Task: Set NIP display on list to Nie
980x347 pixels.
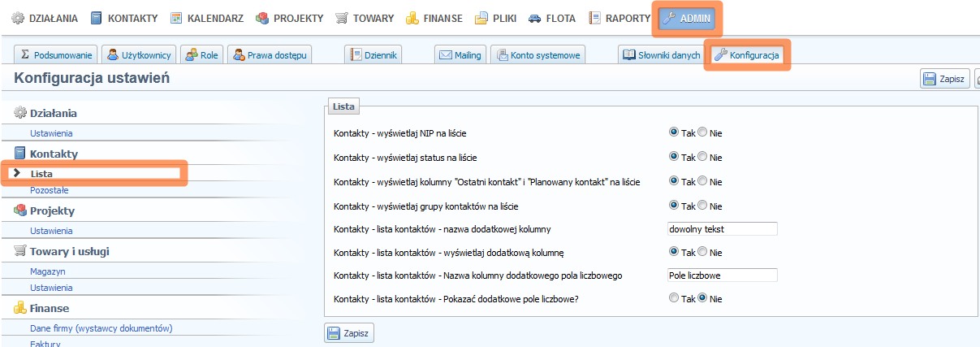Action: (x=702, y=132)
